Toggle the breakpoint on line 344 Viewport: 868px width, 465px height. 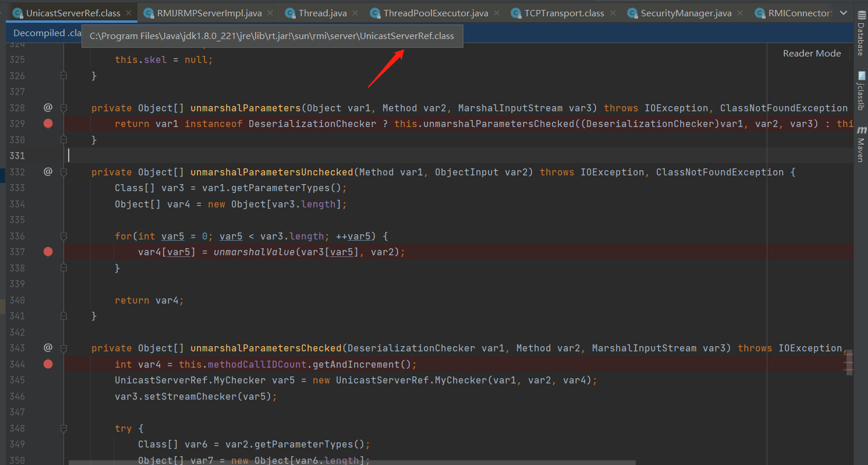coord(48,364)
